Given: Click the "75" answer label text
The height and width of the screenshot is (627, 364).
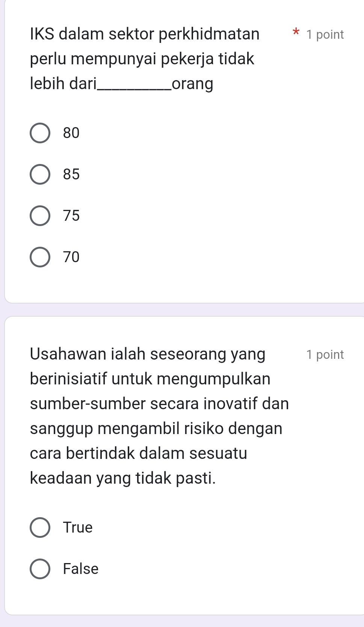Looking at the screenshot, I should click(71, 216).
